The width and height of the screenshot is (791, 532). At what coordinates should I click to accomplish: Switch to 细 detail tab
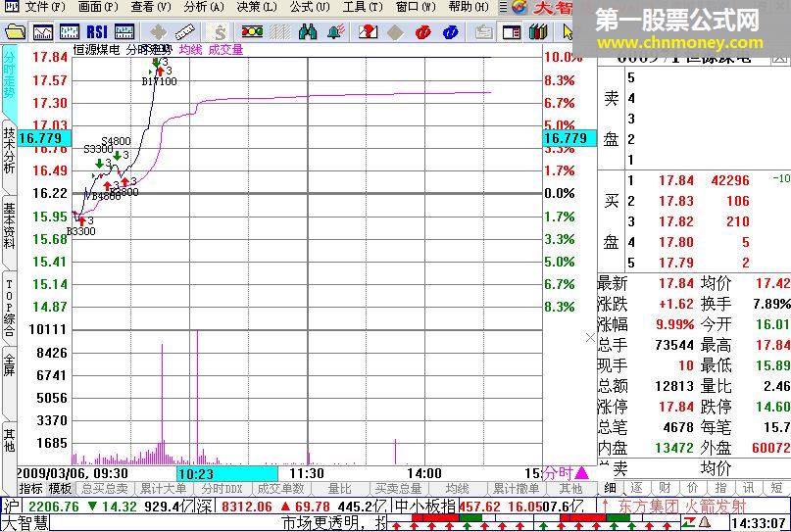pyautogui.click(x=610, y=488)
